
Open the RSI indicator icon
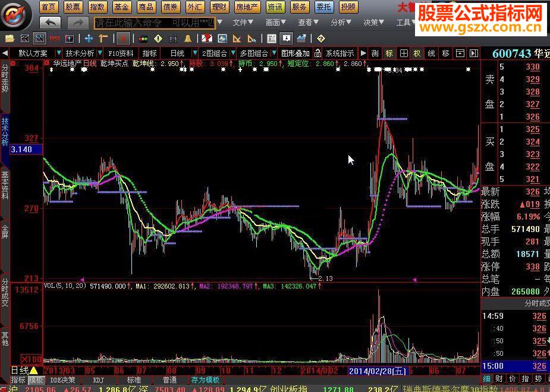pos(55,38)
